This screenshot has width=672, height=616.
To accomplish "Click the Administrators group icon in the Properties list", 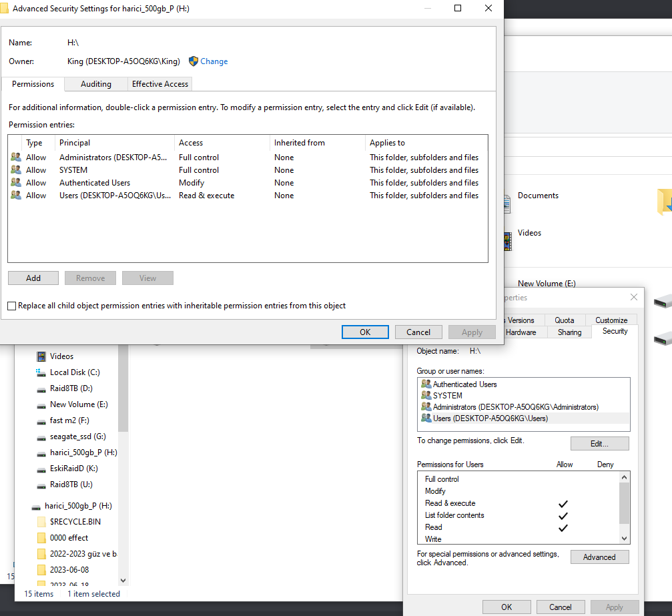I will point(426,406).
